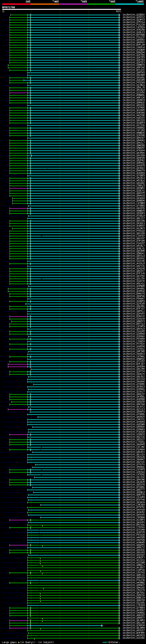Viewport: 146px width, 644px height.
Task: Select label UniRef100_Q40399
Action: pos(134,156)
